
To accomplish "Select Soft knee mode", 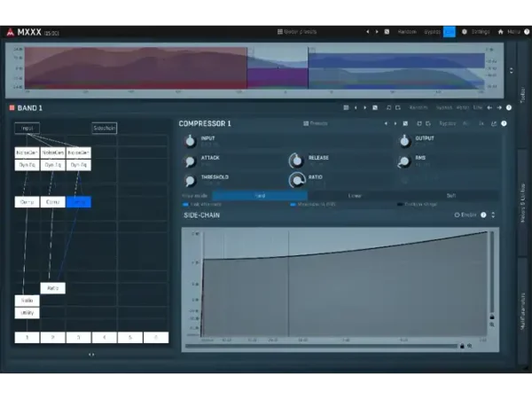I will click(451, 196).
